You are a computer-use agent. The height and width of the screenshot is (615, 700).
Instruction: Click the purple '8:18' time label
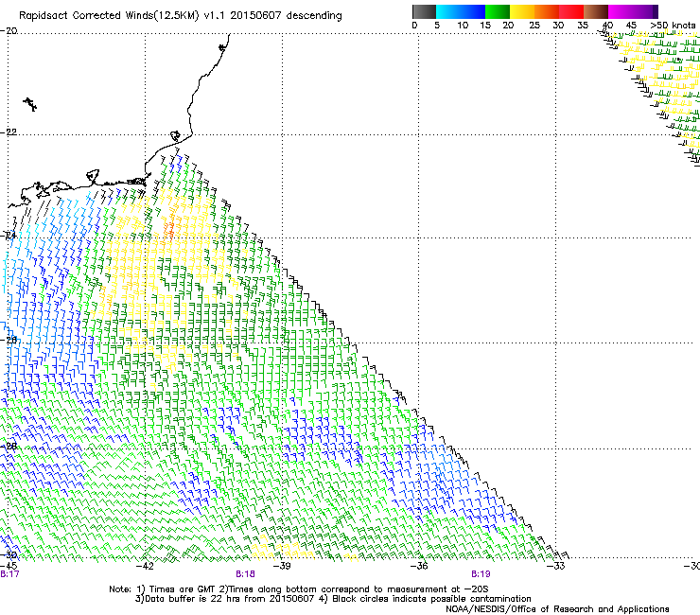(x=245, y=574)
